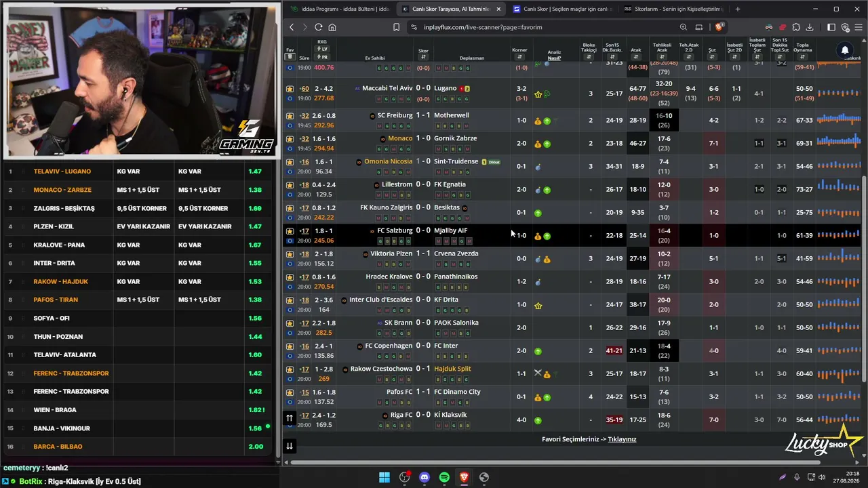Click trash icon under Fav header

(x=290, y=57)
